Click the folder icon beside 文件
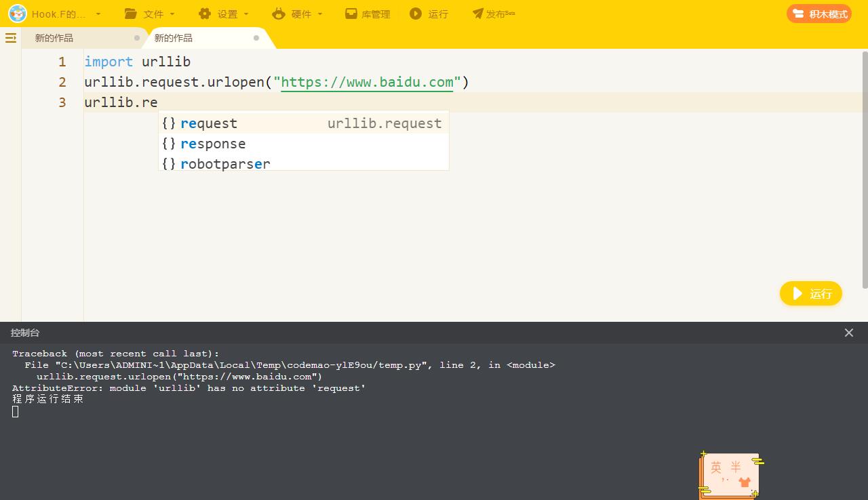Image resolution: width=868 pixels, height=500 pixels. tap(132, 14)
